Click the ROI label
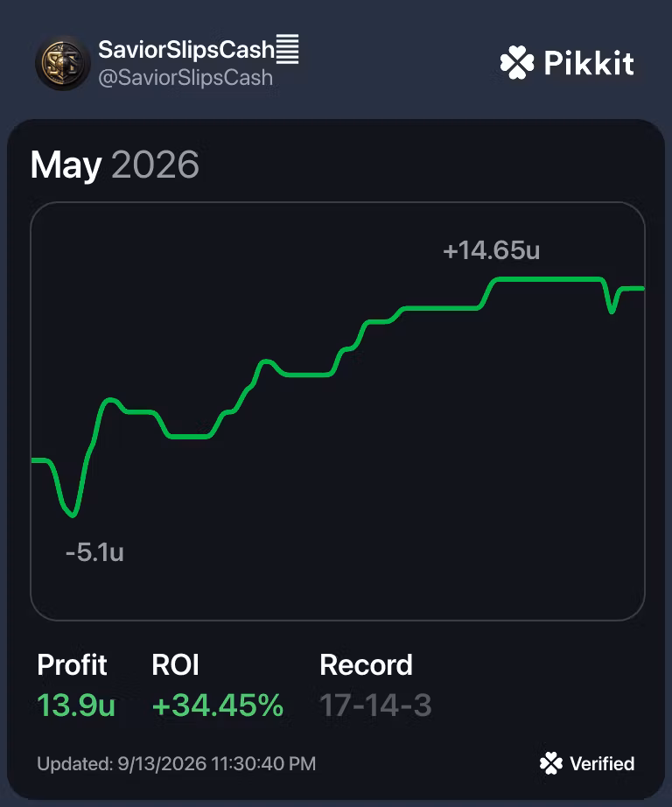Image resolution: width=672 pixels, height=807 pixels. click(x=175, y=665)
